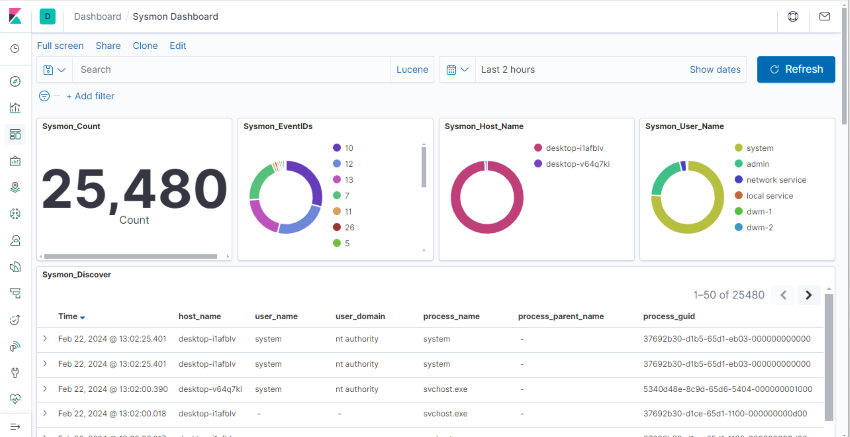Click the Refresh button

(795, 70)
